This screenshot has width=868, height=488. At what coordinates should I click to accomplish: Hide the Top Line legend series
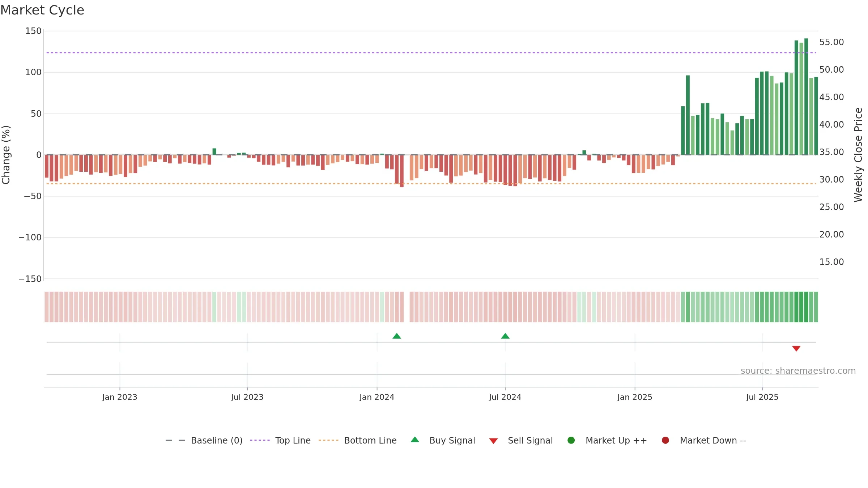tap(280, 440)
